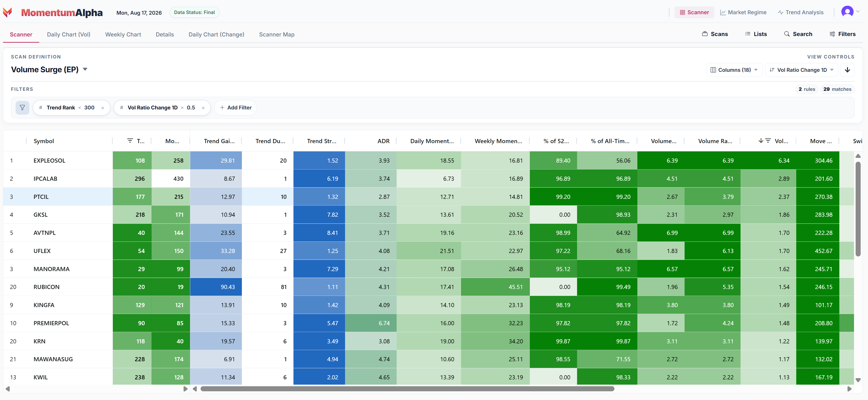Viewport: 868px width, 400px height.
Task: Select the KWIL row symbol
Action: pyautogui.click(x=40, y=377)
